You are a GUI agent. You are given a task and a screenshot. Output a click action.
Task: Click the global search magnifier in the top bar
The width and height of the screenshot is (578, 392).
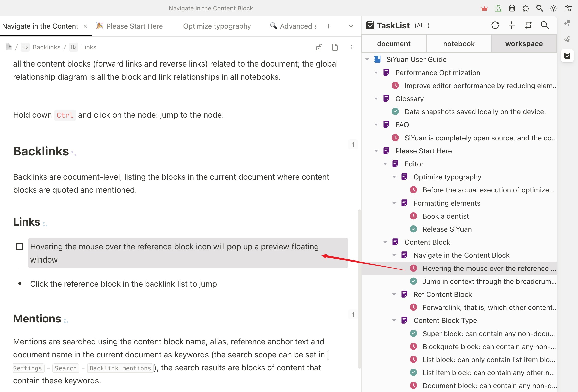pos(539,8)
